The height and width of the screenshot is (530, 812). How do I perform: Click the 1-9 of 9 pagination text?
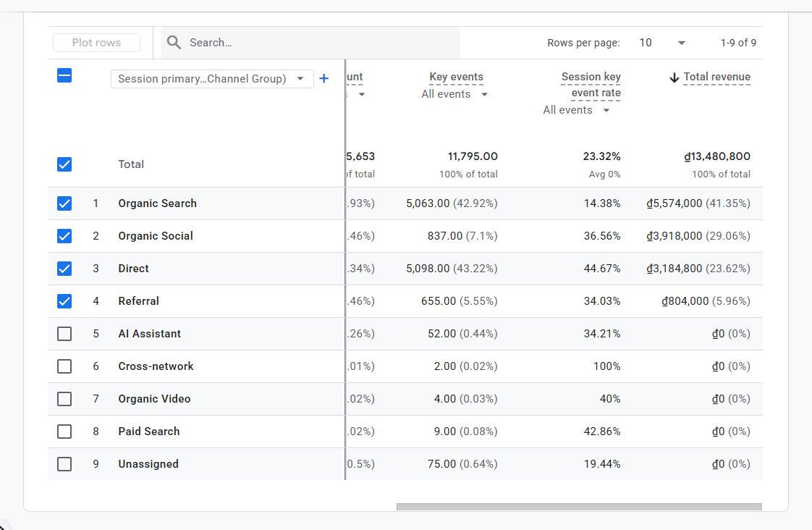(738, 43)
